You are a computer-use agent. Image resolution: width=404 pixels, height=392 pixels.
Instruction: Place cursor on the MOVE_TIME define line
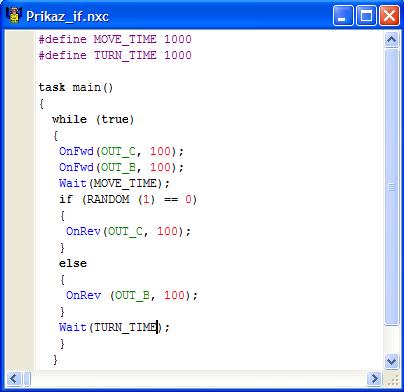[x=115, y=39]
